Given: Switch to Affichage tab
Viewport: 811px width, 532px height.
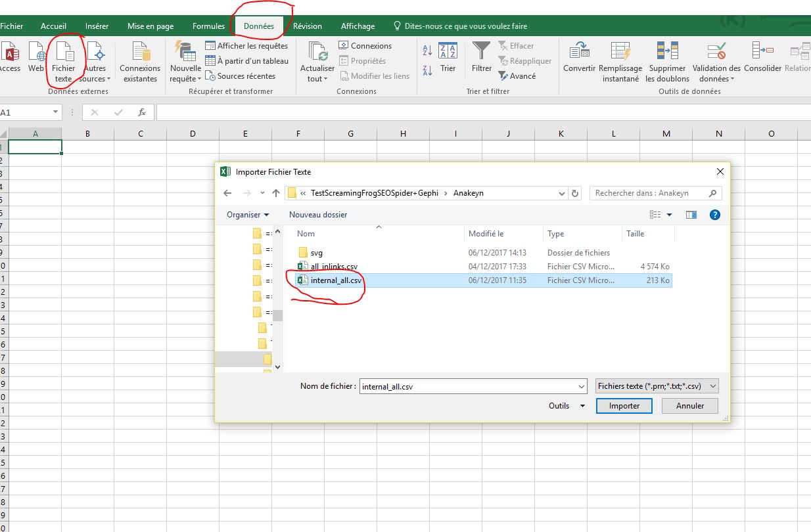Looking at the screenshot, I should coord(358,26).
